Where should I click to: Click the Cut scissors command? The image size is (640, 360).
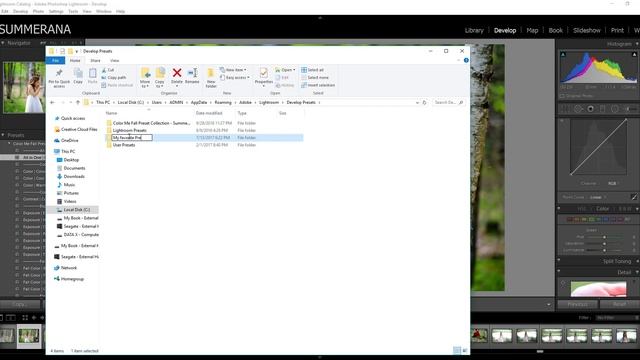[x=108, y=70]
